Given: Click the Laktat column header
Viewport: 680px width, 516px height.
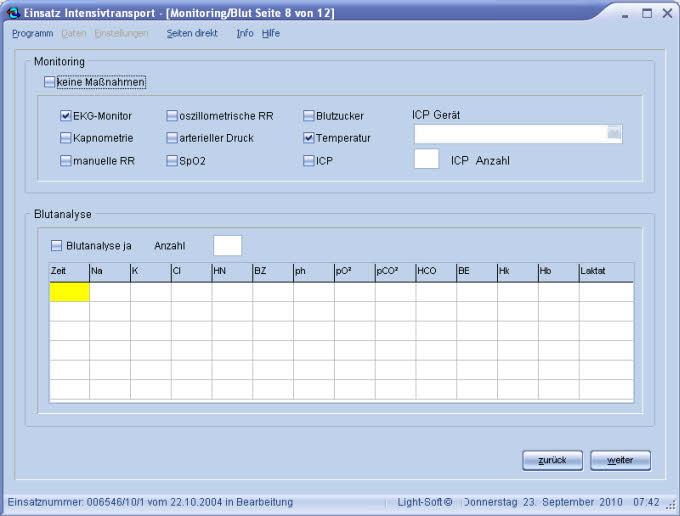Looking at the screenshot, I should tap(606, 272).
